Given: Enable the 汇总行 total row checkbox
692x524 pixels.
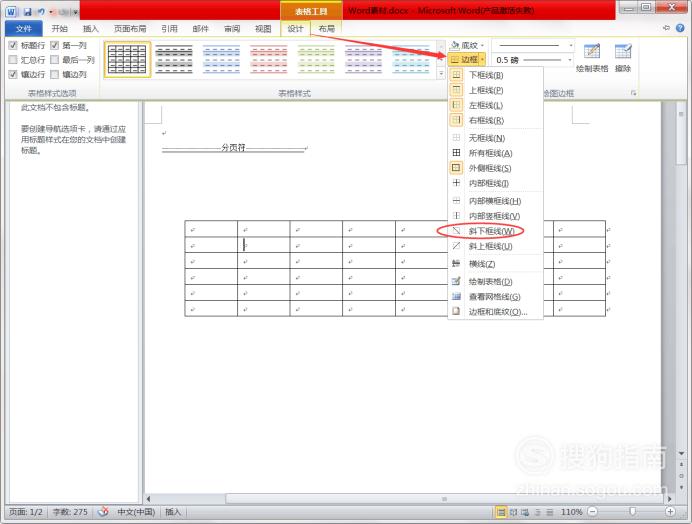Looking at the screenshot, I should 13,60.
